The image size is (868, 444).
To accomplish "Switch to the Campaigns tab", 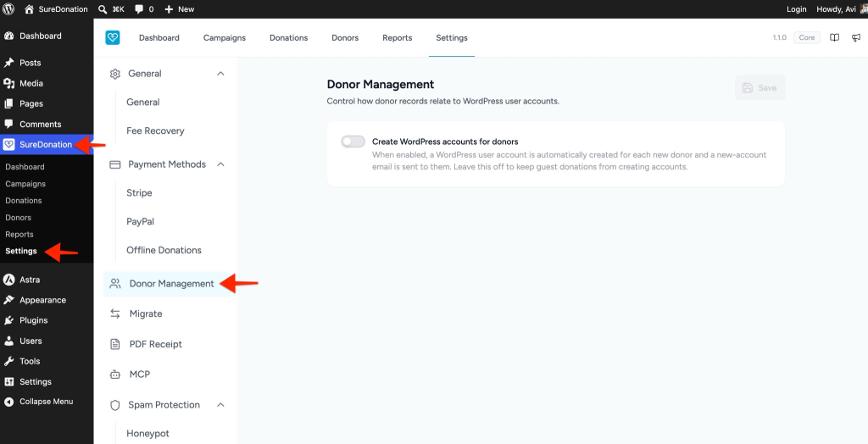I will point(224,37).
